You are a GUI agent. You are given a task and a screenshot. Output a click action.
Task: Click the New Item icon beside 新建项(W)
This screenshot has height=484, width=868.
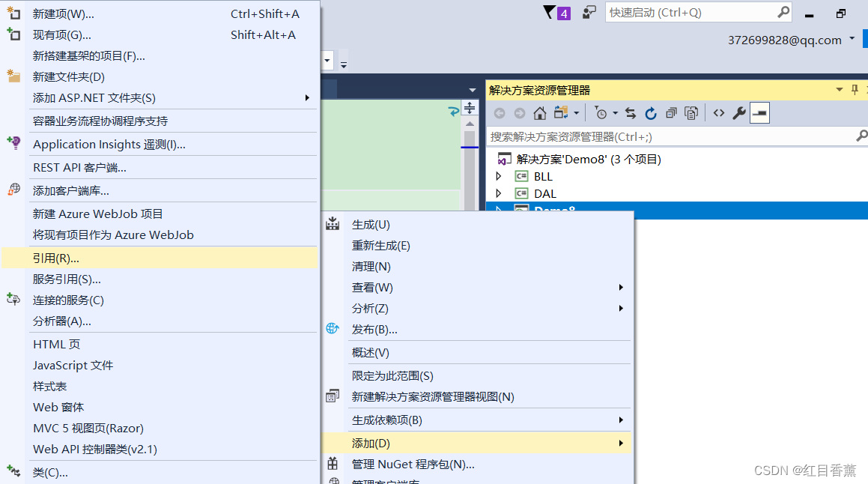point(13,12)
